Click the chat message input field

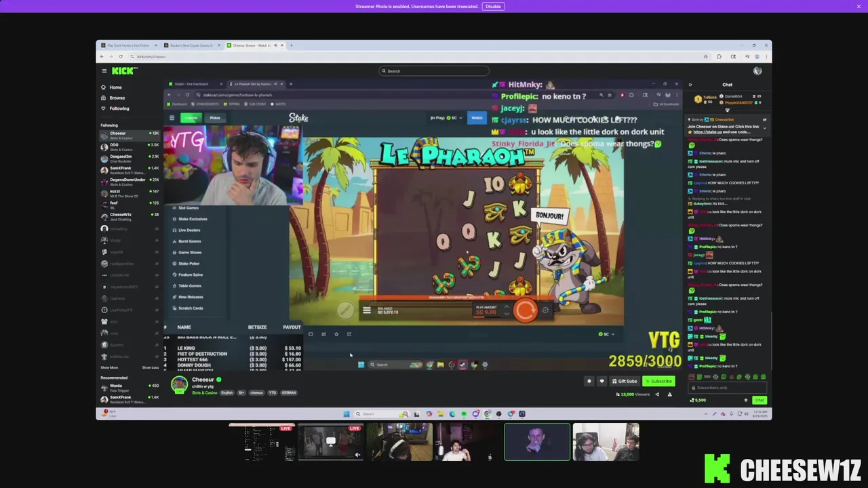pyautogui.click(x=727, y=388)
